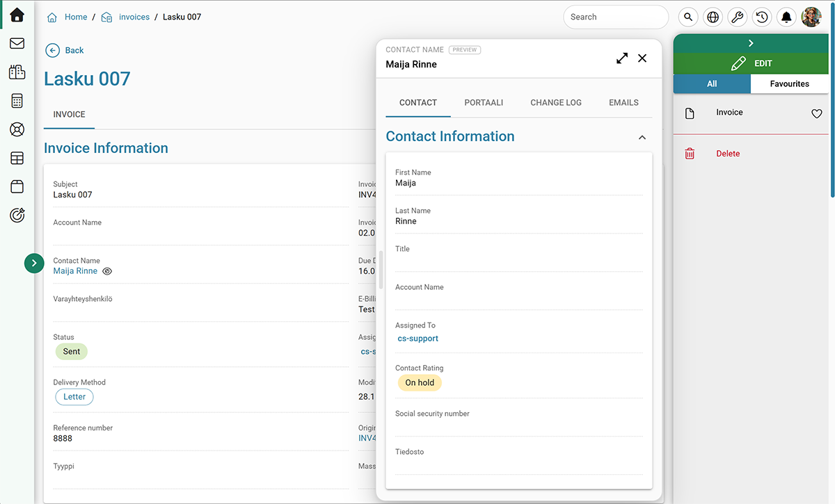Image resolution: width=835 pixels, height=504 pixels.
Task: Click the Delete action label
Action: [x=728, y=154]
